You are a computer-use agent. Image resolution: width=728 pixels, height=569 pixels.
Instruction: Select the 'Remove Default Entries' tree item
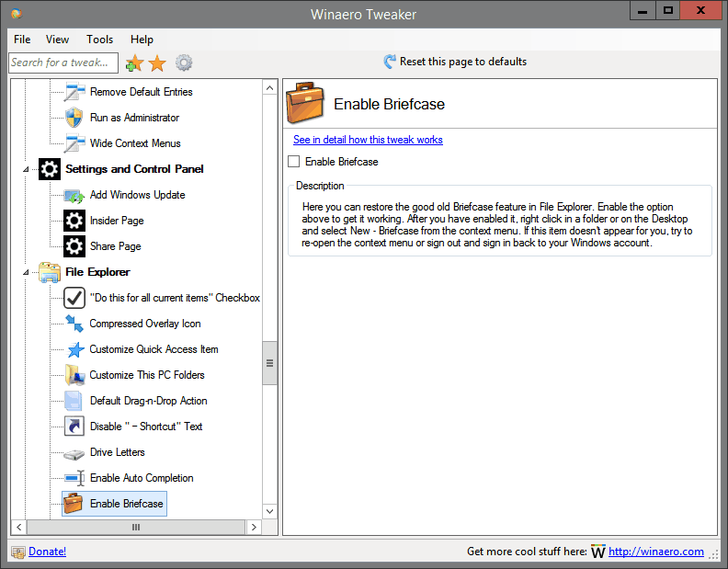pos(142,92)
